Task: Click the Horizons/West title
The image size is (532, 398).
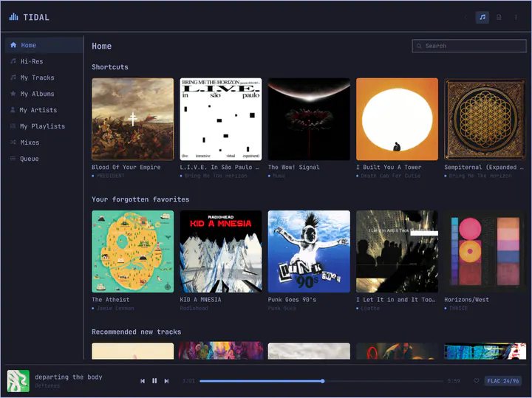Action: pyautogui.click(x=466, y=300)
